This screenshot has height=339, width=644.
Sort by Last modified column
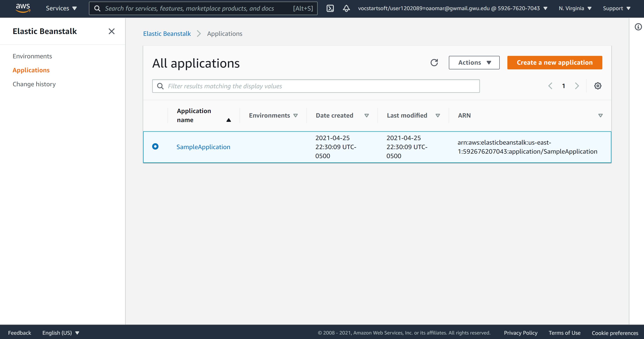pos(413,116)
